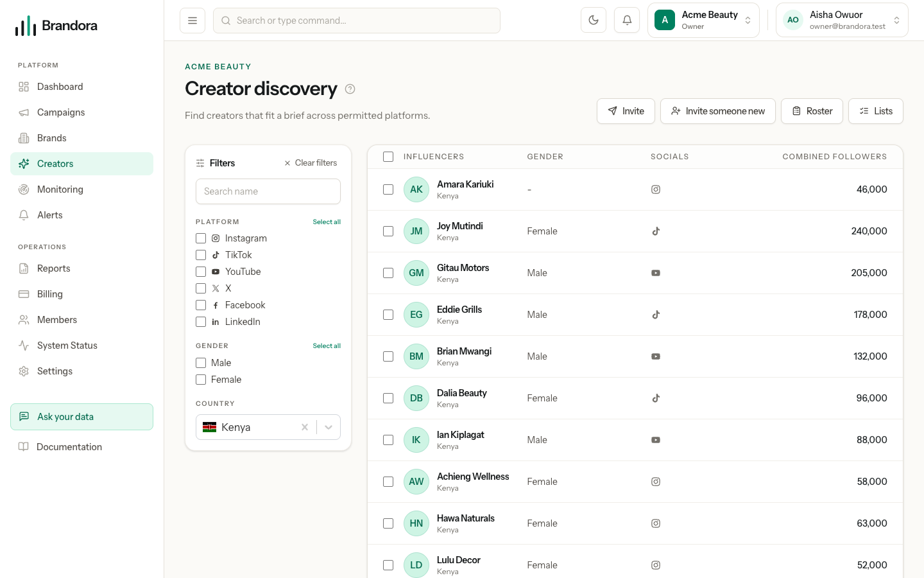
Task: Click the Invite button
Action: click(626, 111)
